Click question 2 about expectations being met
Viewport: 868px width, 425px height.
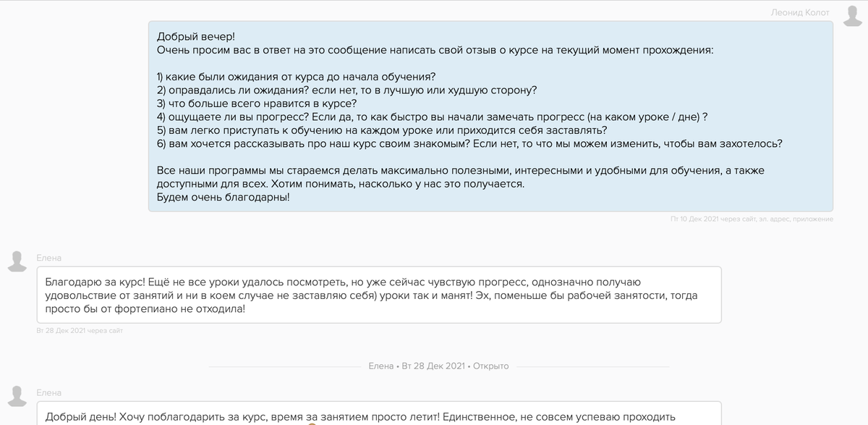click(x=346, y=90)
